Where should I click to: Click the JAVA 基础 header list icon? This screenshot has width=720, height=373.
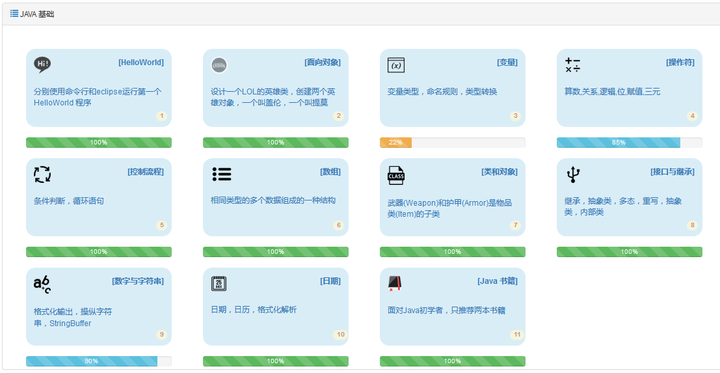pyautogui.click(x=14, y=13)
